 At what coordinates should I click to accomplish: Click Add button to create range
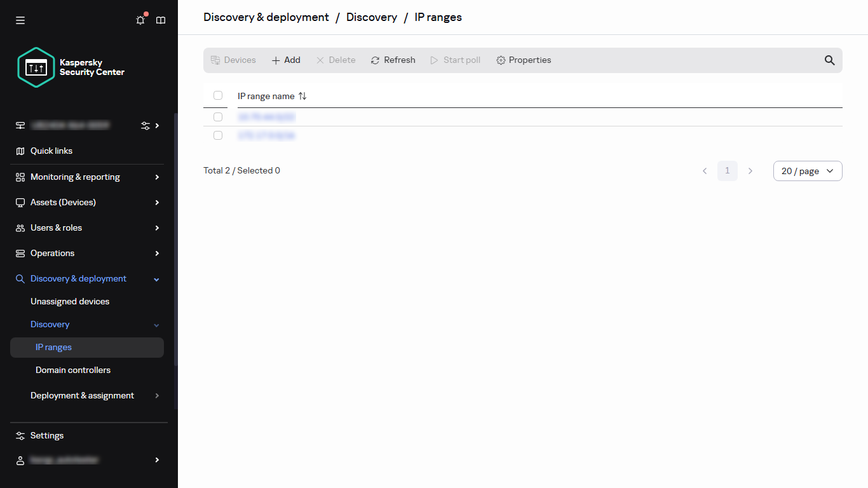(286, 60)
